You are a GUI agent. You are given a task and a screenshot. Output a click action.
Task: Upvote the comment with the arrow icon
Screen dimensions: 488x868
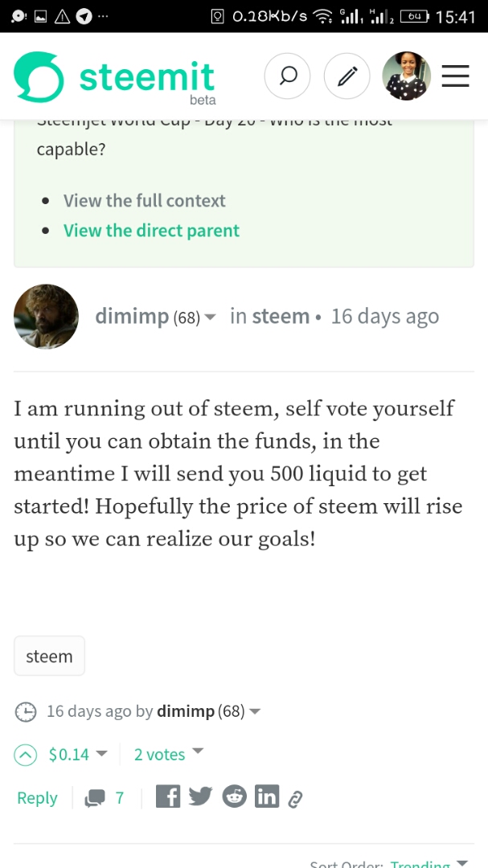[x=26, y=755]
